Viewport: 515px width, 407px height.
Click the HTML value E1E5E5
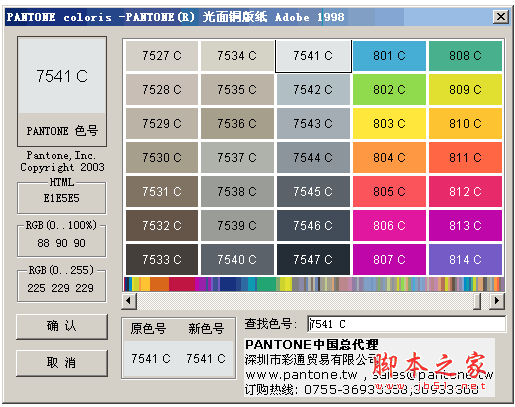coord(62,198)
